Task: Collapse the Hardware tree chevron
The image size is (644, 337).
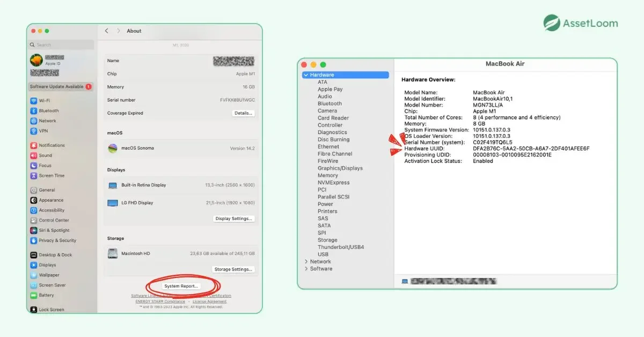Action: (x=306, y=75)
